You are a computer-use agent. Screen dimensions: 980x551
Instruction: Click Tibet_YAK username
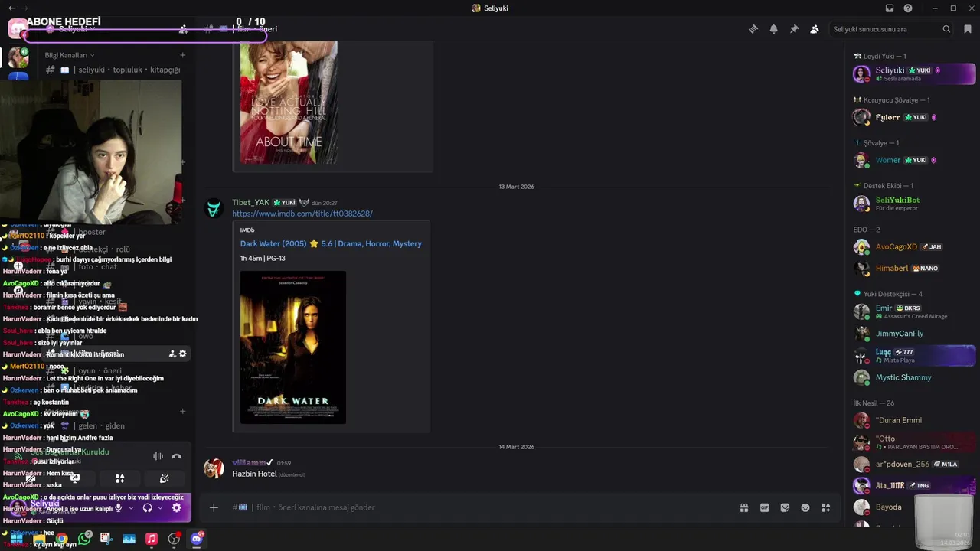251,202
